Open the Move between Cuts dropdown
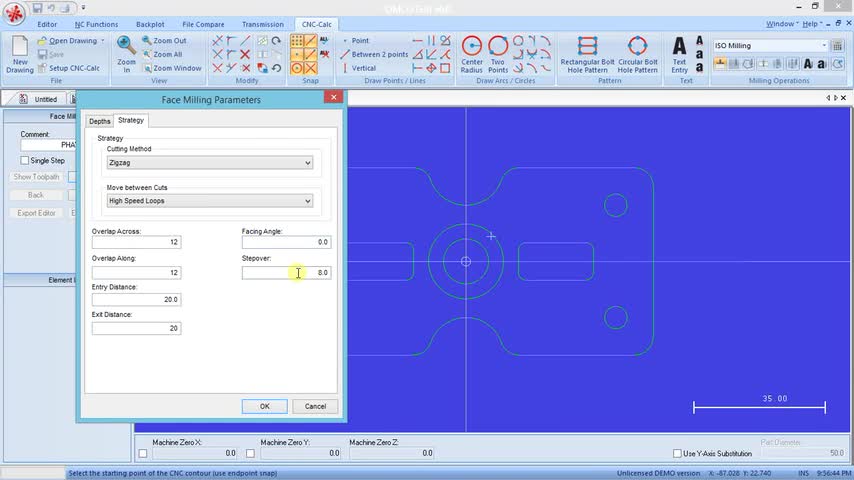 [210, 201]
